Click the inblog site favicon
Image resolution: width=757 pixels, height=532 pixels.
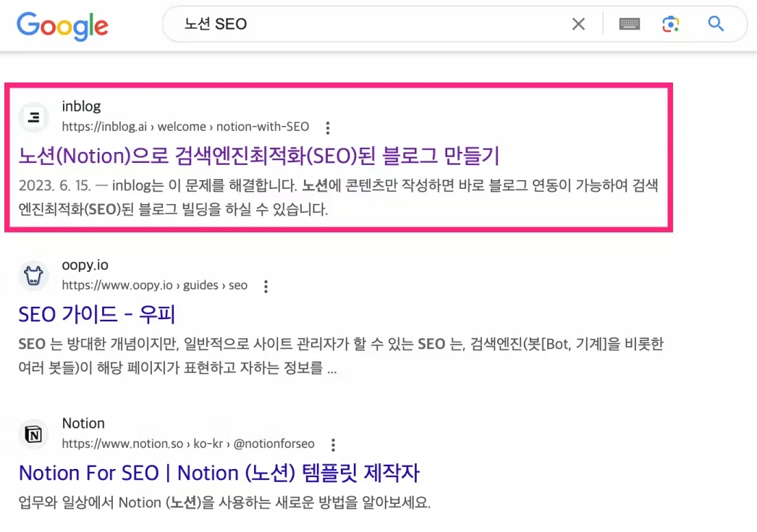[x=33, y=117]
